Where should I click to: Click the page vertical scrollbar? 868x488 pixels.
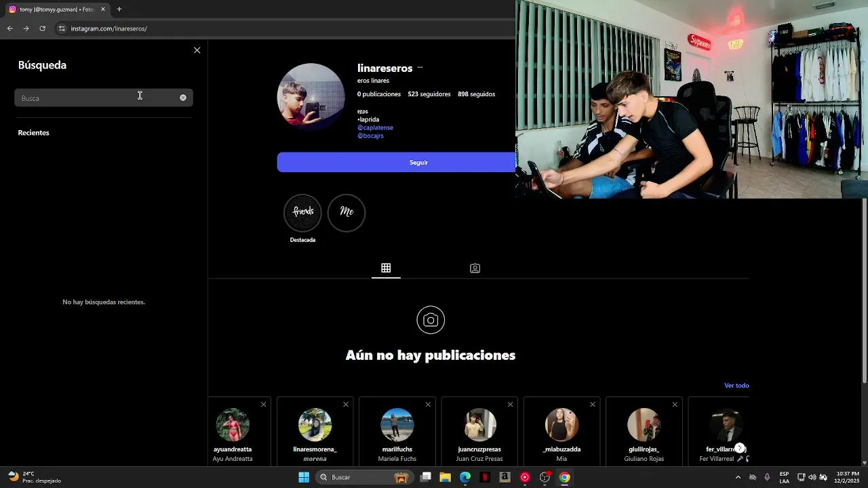point(864,291)
